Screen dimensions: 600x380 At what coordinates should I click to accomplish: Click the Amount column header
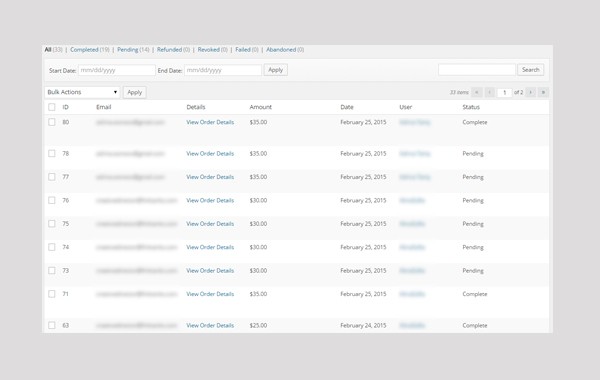[x=261, y=107]
